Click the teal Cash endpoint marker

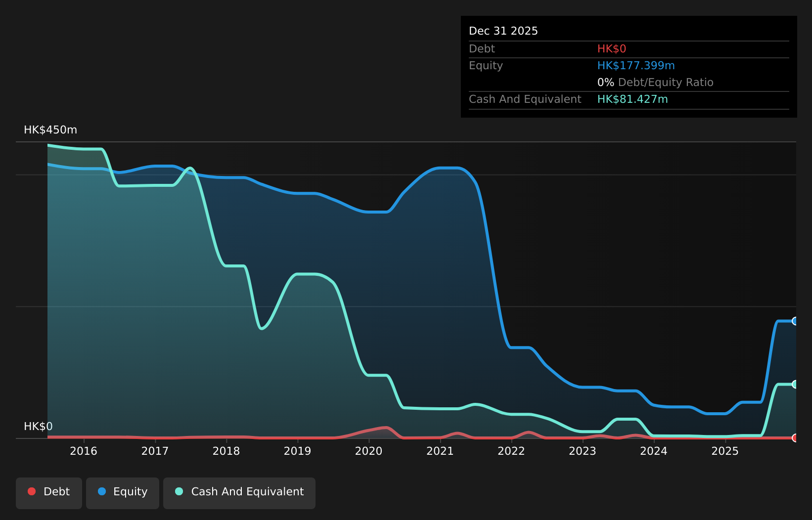click(795, 384)
